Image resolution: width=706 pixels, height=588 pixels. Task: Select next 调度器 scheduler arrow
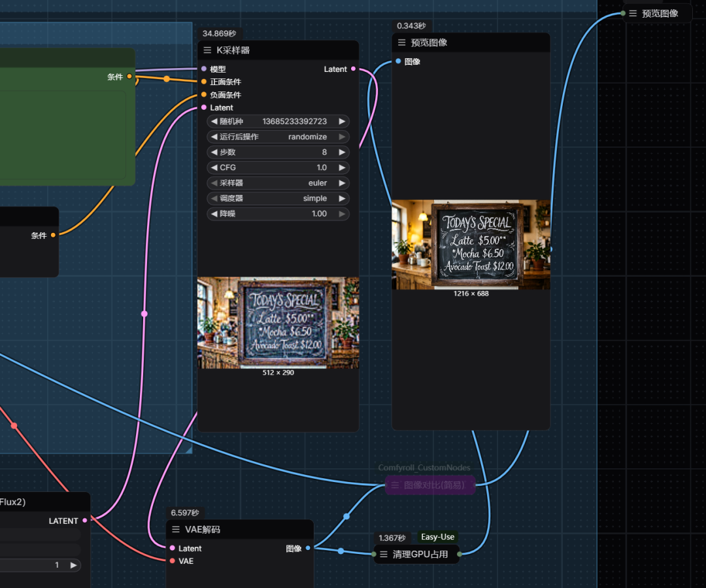[342, 198]
